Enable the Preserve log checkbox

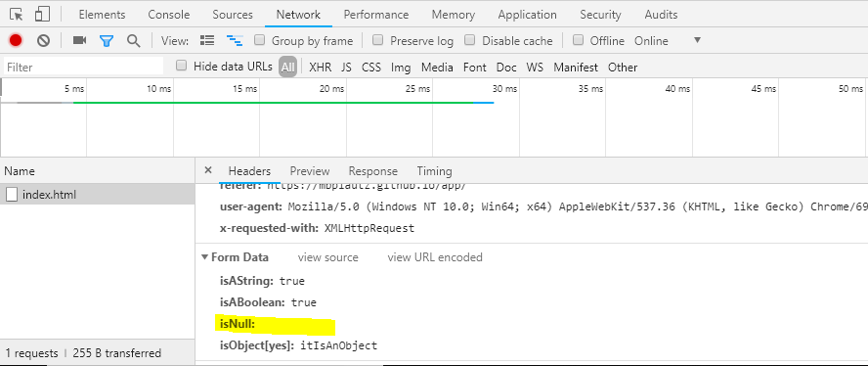click(x=377, y=40)
